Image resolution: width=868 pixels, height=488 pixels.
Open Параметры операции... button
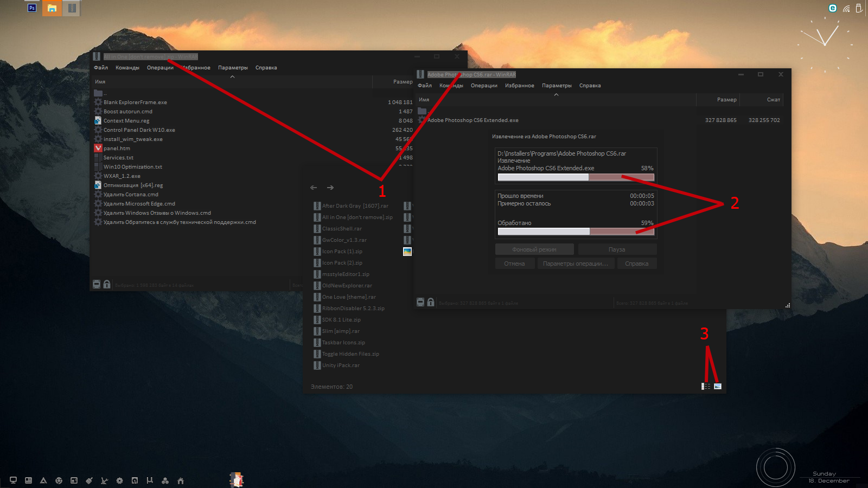point(576,264)
